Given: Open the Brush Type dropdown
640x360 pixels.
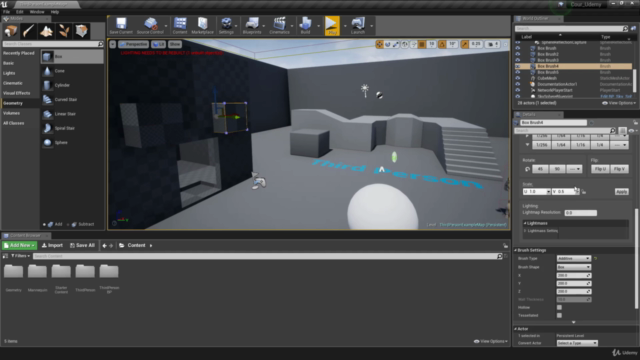Looking at the screenshot, I should pyautogui.click(x=573, y=258).
